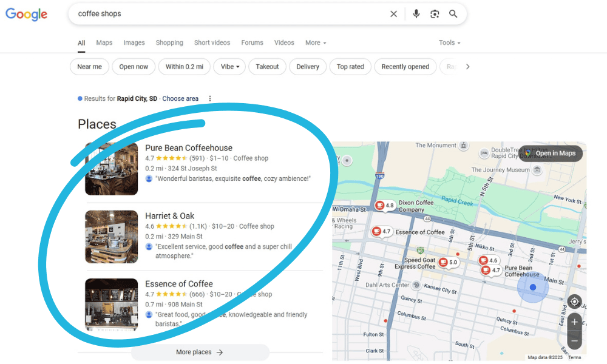Switch to the Shopping tab
Viewport: 607px width, 364px height.
[x=169, y=42]
